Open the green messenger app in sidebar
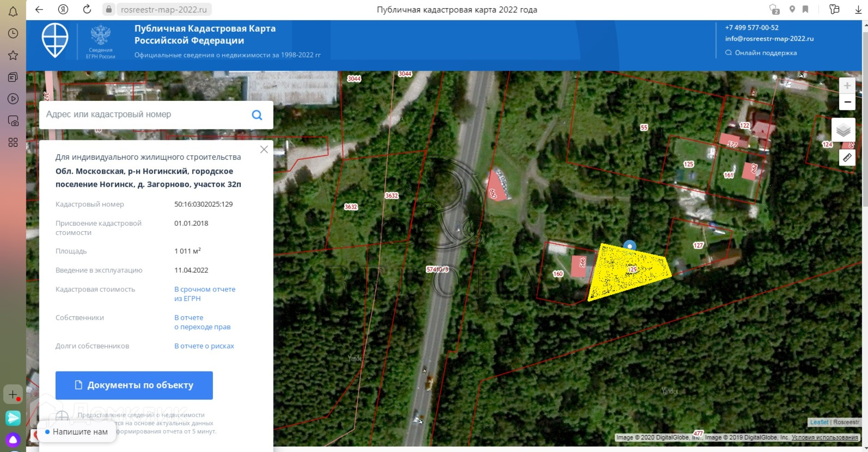 click(x=13, y=418)
